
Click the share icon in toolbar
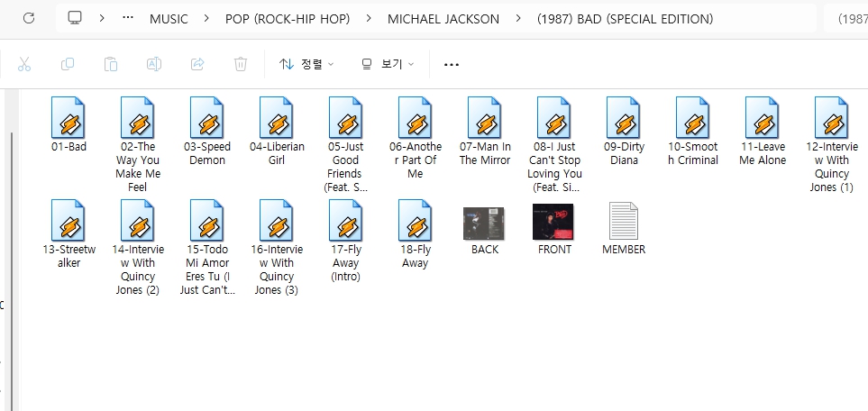click(x=197, y=64)
